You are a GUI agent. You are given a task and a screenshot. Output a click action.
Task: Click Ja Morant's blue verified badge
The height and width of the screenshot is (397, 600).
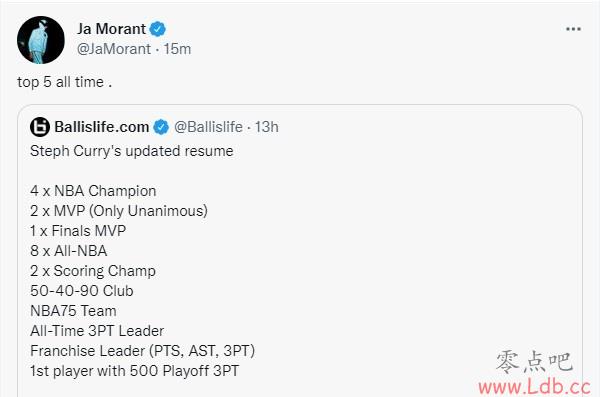click(x=157, y=29)
